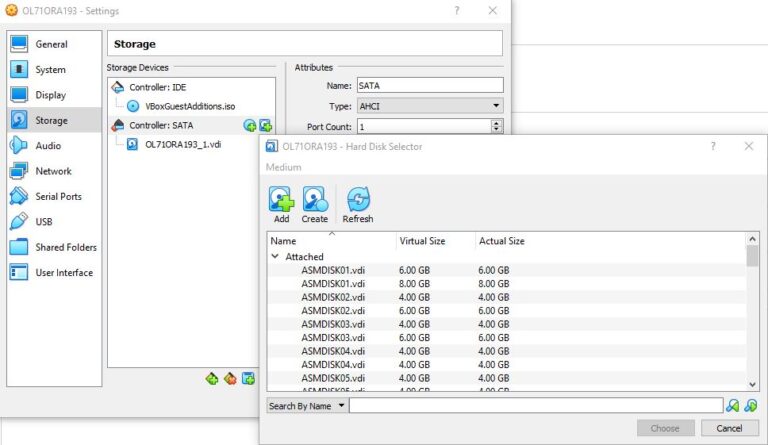Click the controller Name field containing SATA
The image size is (768, 445).
(x=430, y=85)
